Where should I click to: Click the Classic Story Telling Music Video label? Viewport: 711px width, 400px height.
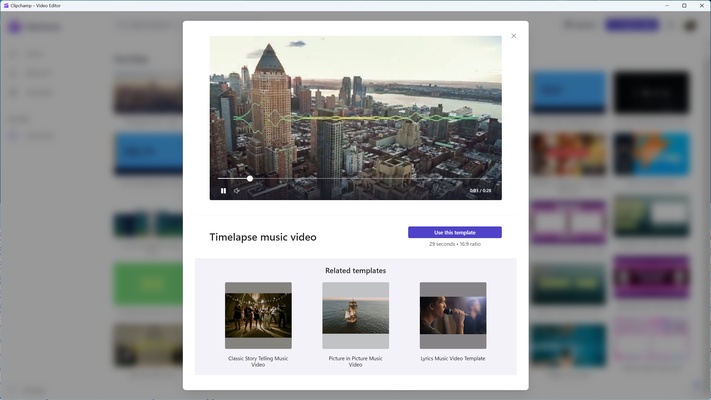pyautogui.click(x=258, y=361)
